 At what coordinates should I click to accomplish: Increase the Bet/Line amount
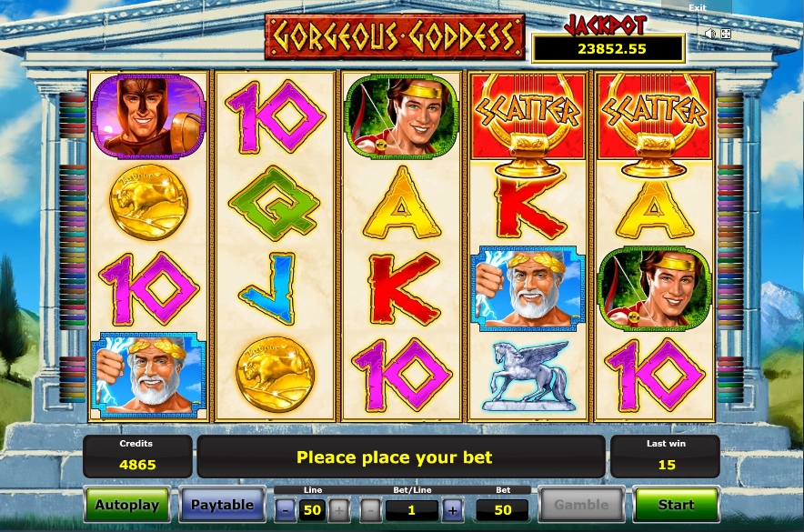coord(452,510)
